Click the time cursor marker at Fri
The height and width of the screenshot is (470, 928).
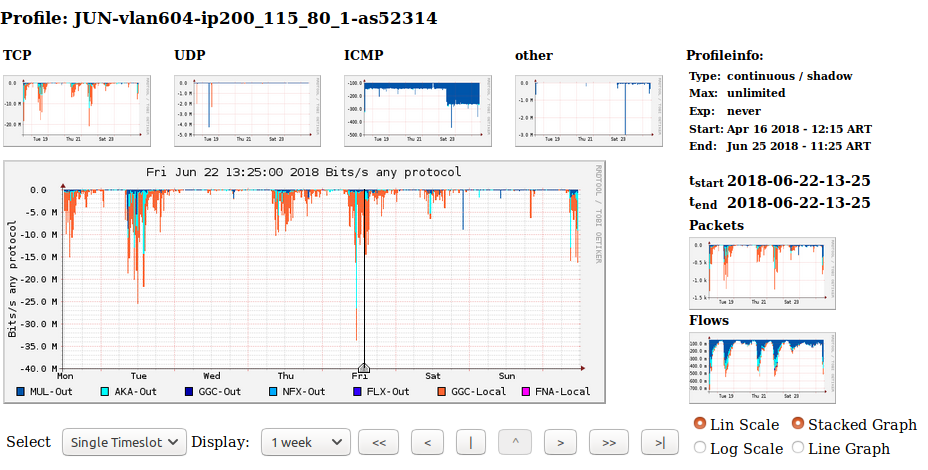click(x=364, y=368)
